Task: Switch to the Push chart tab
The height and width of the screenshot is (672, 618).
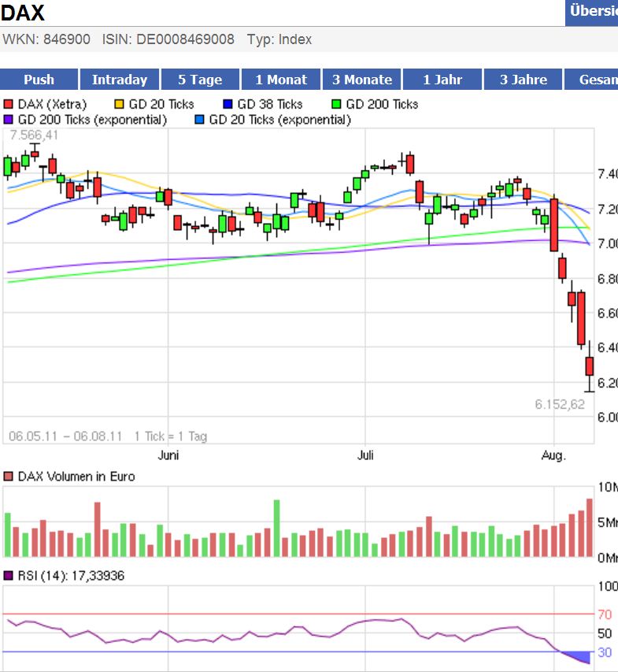Action: tap(39, 80)
